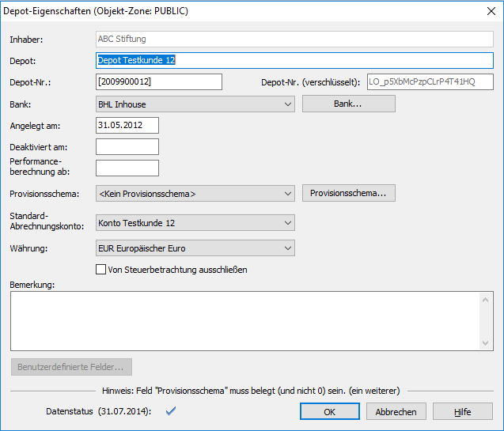The height and width of the screenshot is (431, 504).
Task: Click the 'Performanceberechnung ab' date field
Action: [127, 168]
